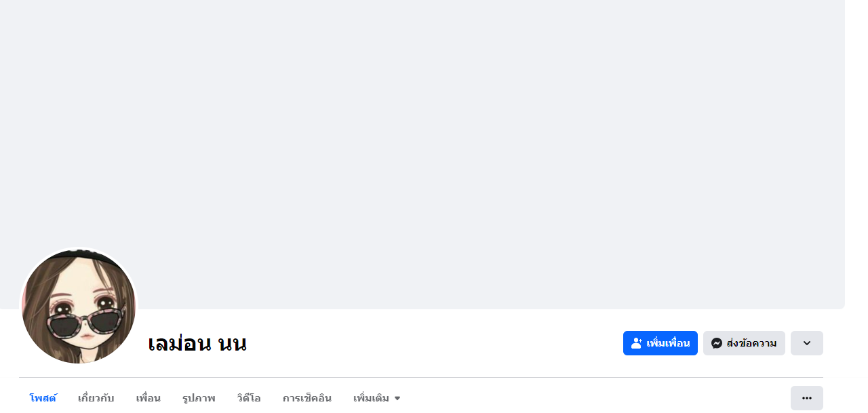Click the profile name เลม่อน นน
The width and height of the screenshot is (868, 413).
[x=197, y=343]
